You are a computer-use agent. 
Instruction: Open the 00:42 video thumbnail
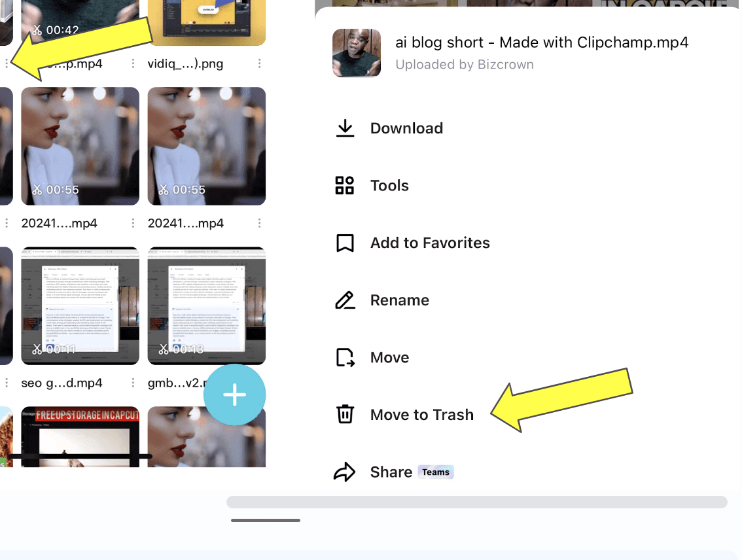(x=80, y=23)
